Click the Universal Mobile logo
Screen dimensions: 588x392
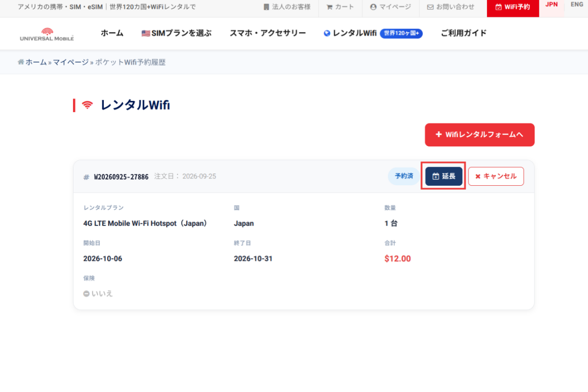(47, 34)
